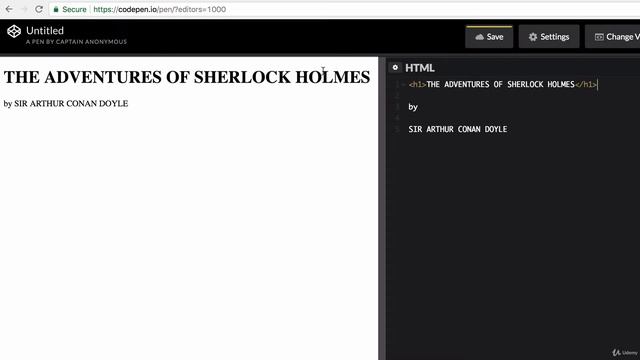Screen dimensions: 640x360
Task: Click the CodePen logo icon
Action: [14, 31]
